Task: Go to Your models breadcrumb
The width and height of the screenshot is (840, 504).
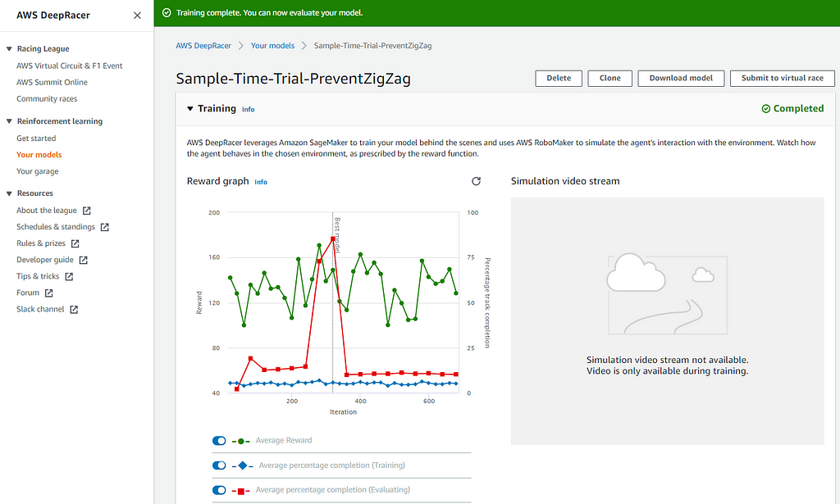Action: point(272,46)
